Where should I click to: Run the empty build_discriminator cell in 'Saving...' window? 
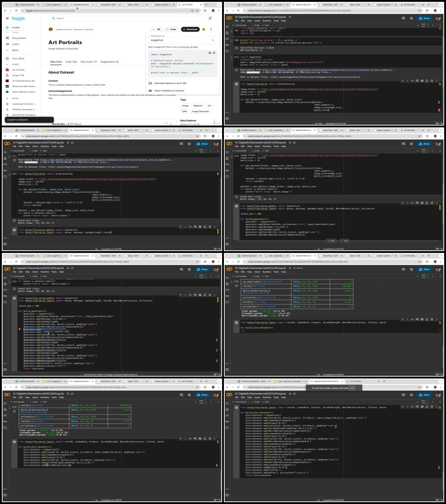point(236,323)
